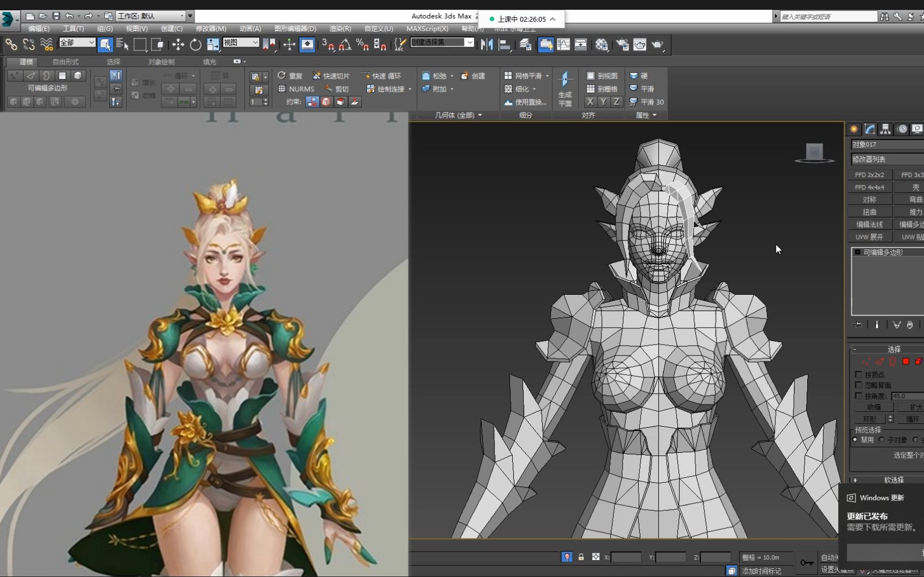Select the 创建 (Create) icon in ribbon
924x577 pixels.
(472, 75)
